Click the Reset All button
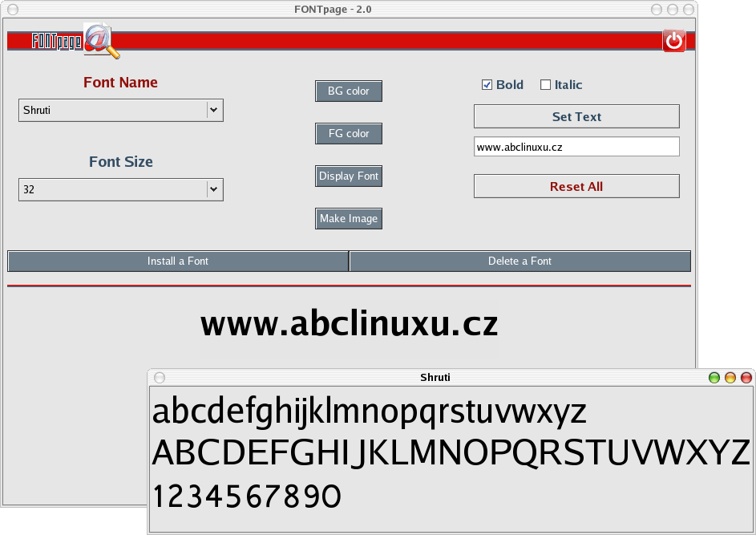The height and width of the screenshot is (535, 756). click(x=576, y=187)
